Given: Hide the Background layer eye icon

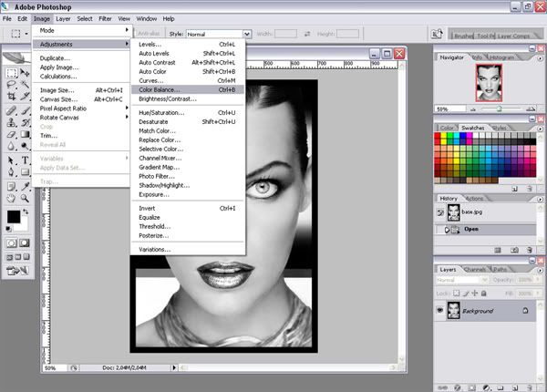Looking at the screenshot, I should pyautogui.click(x=440, y=310).
